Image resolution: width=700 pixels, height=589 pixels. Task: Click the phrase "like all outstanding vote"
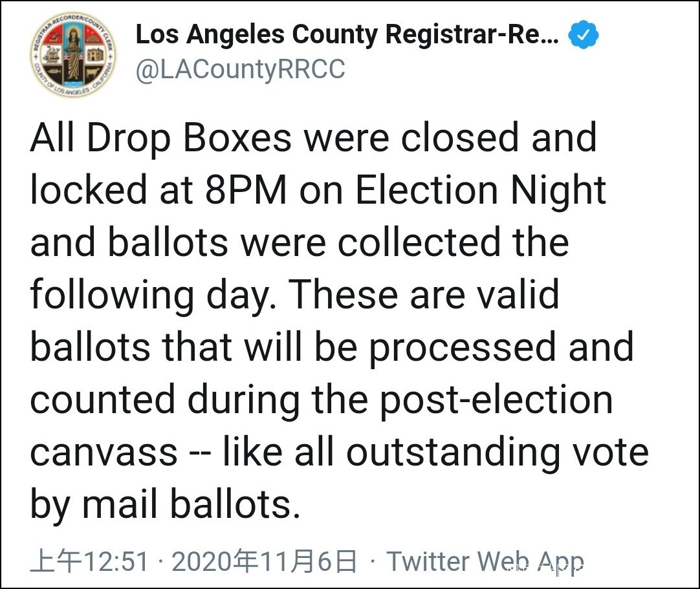tap(435, 452)
